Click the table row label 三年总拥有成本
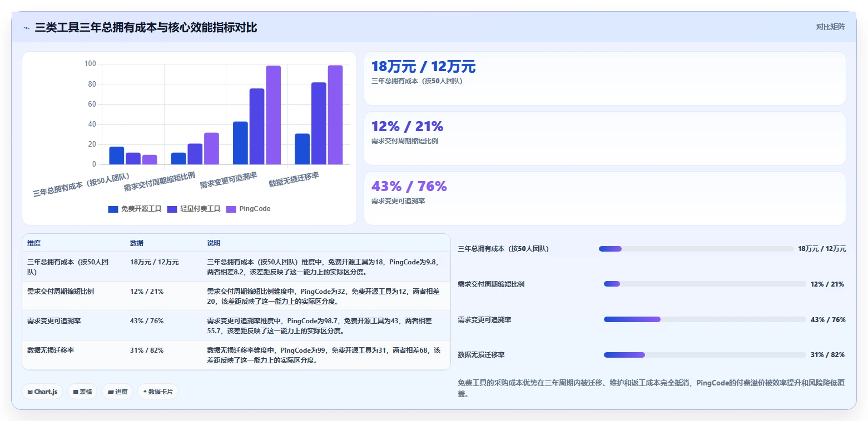868x421 pixels. [68, 267]
